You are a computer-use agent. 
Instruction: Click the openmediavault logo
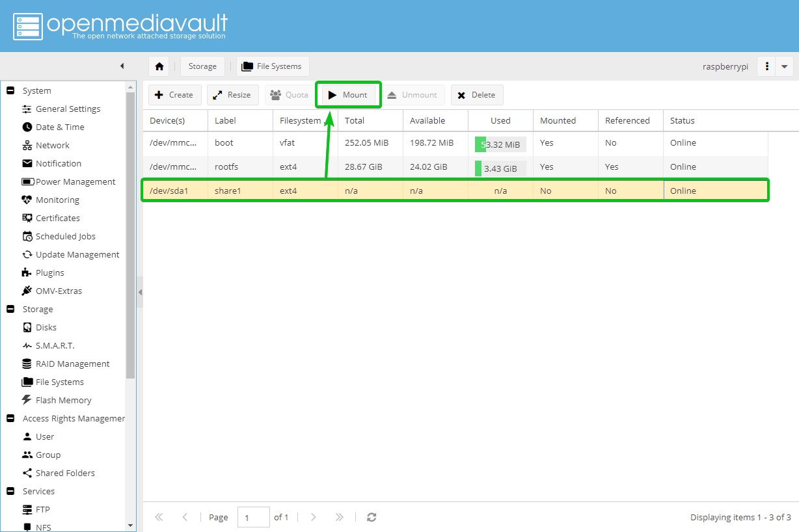coord(120,26)
